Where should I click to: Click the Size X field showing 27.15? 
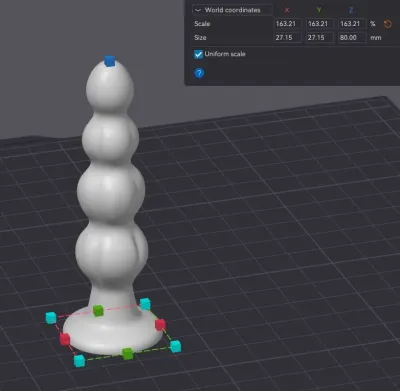(288, 37)
